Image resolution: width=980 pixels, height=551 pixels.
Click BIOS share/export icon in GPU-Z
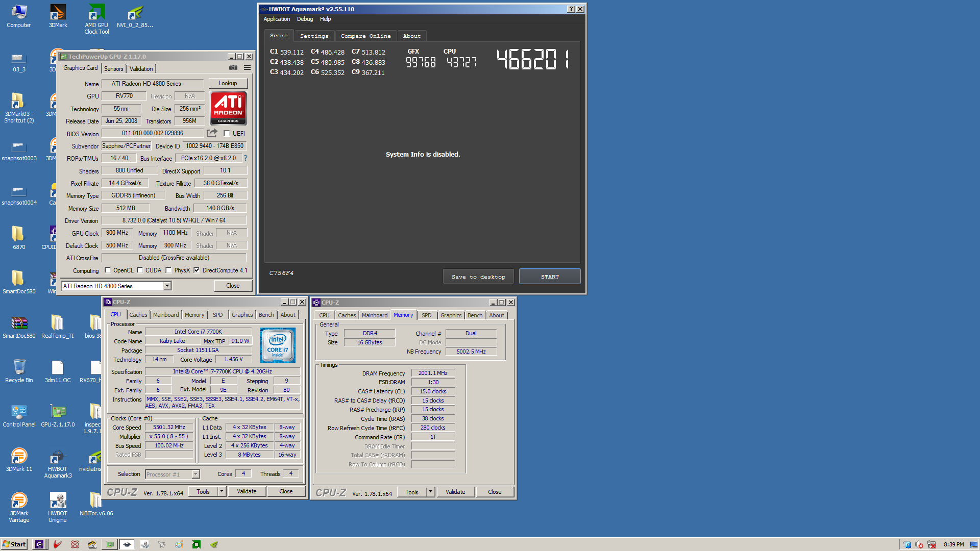[x=212, y=133]
